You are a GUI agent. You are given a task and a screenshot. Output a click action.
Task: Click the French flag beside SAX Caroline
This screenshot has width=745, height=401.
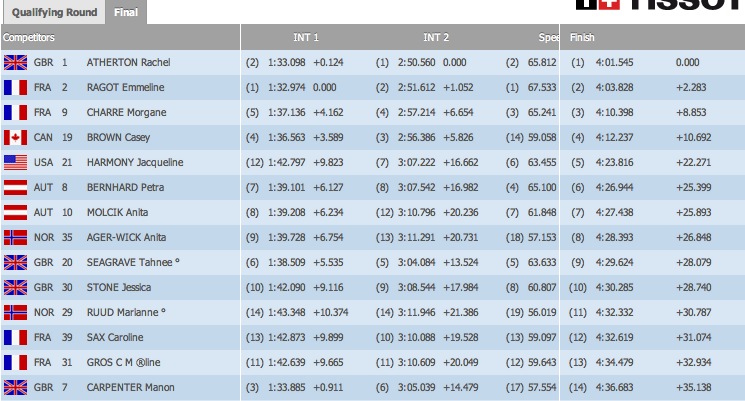click(x=16, y=337)
